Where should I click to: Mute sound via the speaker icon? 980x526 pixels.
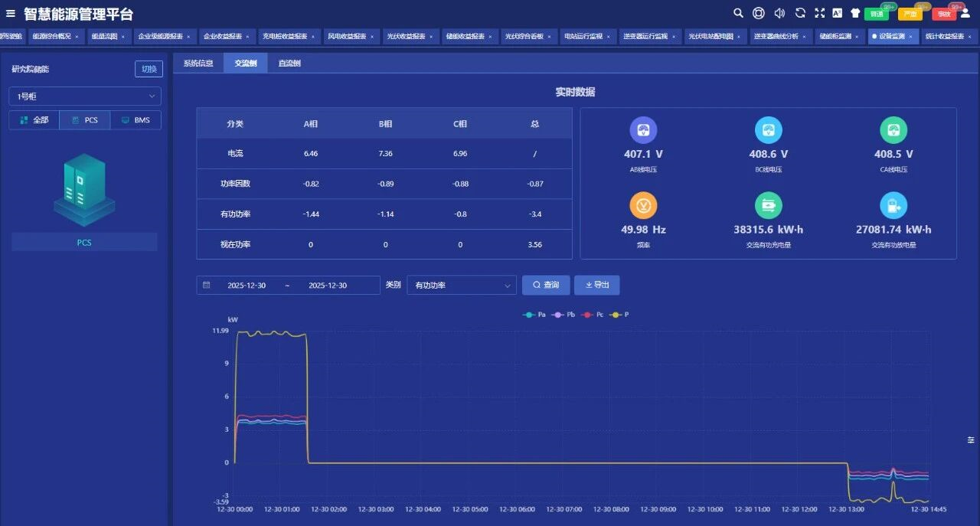(779, 13)
